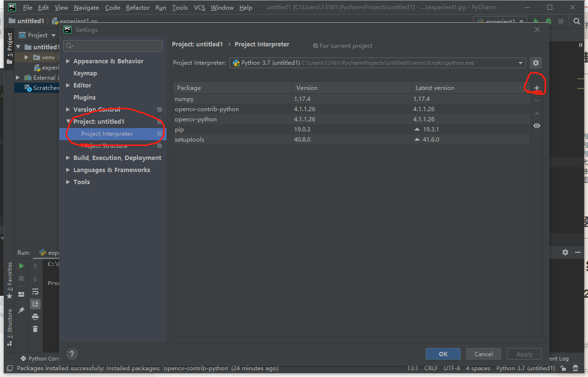Click the Latest version column header

click(471, 87)
